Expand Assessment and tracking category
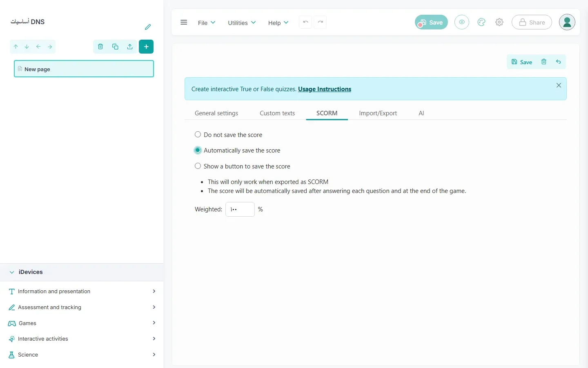Viewport: 588px width, 368px height. (82, 307)
